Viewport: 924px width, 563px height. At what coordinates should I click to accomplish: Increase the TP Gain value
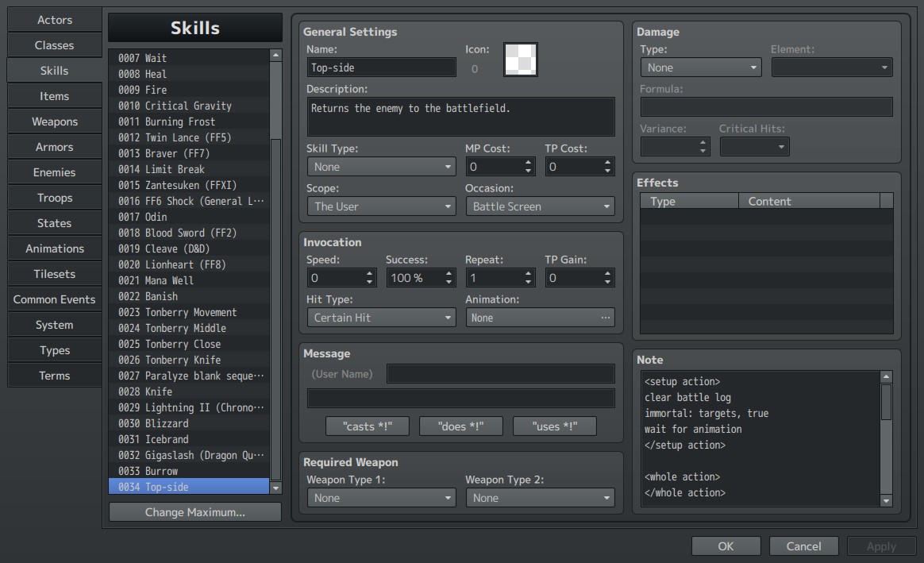607,273
